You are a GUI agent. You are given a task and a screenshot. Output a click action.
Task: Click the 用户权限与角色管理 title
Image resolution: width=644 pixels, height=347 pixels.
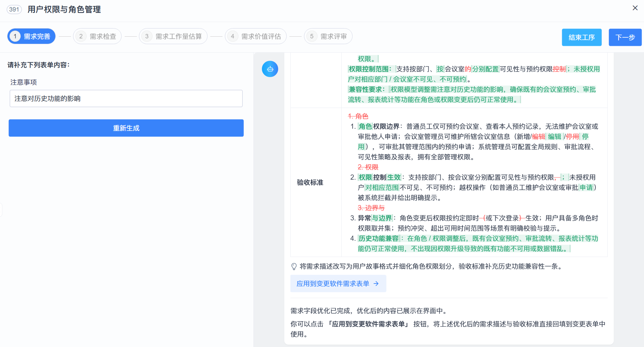64,10
